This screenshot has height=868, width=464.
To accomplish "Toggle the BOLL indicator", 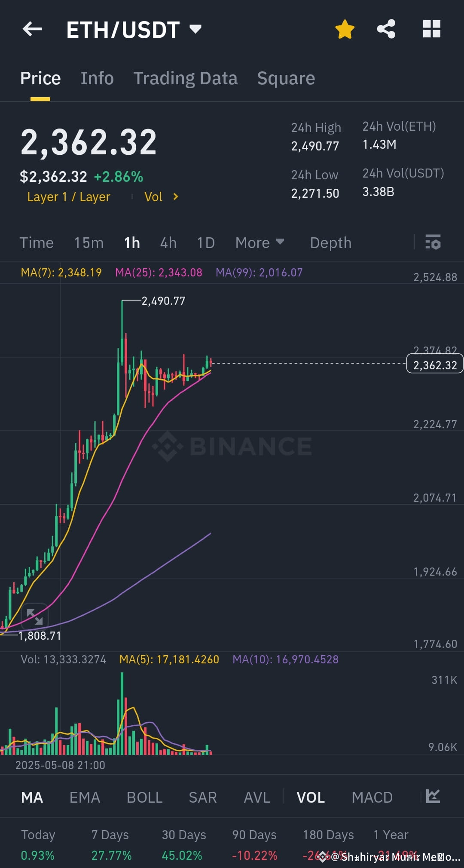I will click(144, 797).
